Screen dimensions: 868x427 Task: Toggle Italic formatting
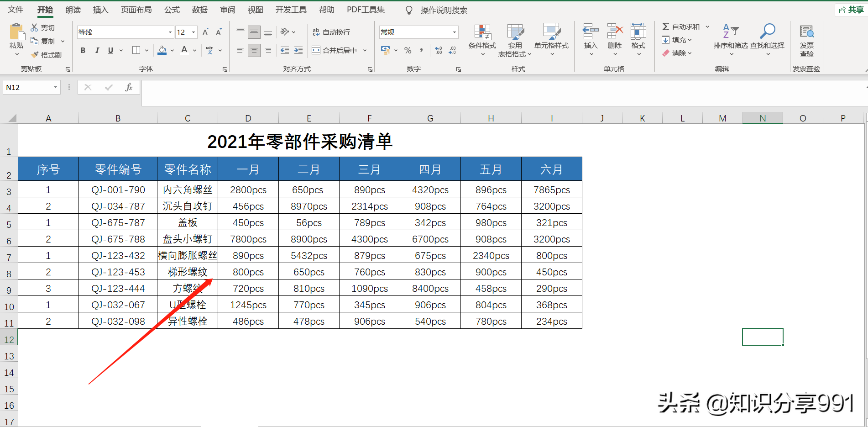click(x=97, y=50)
